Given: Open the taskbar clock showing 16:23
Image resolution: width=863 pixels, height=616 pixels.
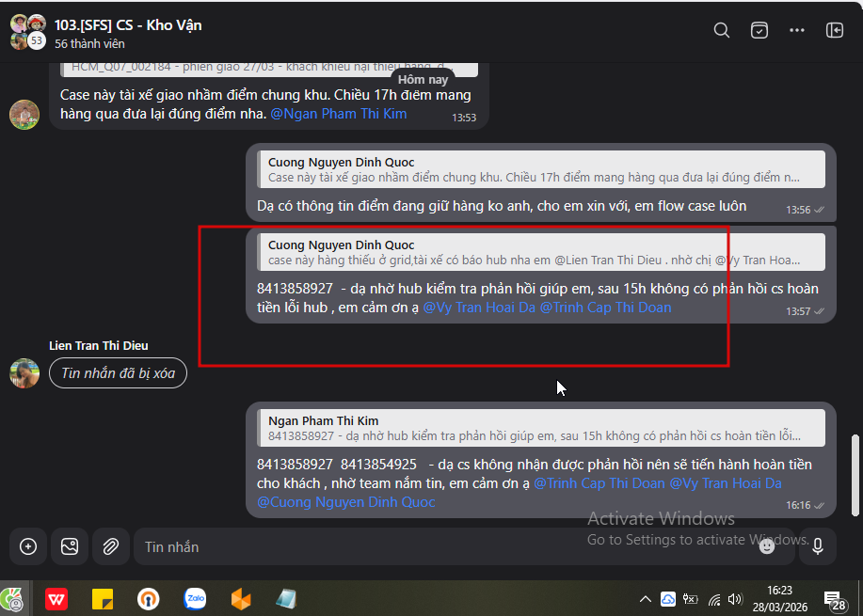Looking at the screenshot, I should 780,599.
